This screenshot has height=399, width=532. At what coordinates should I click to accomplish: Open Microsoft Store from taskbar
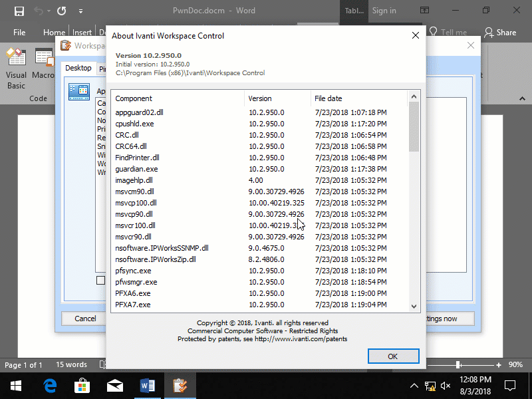coord(82,386)
